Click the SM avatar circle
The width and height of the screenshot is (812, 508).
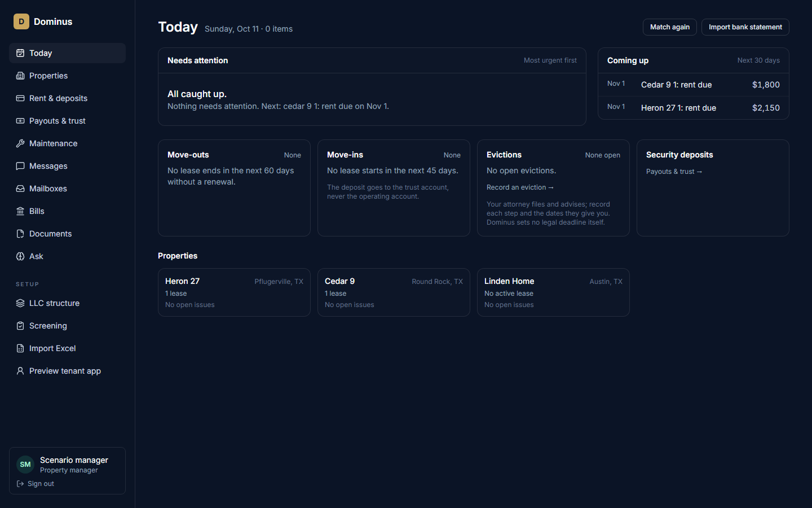point(25,465)
